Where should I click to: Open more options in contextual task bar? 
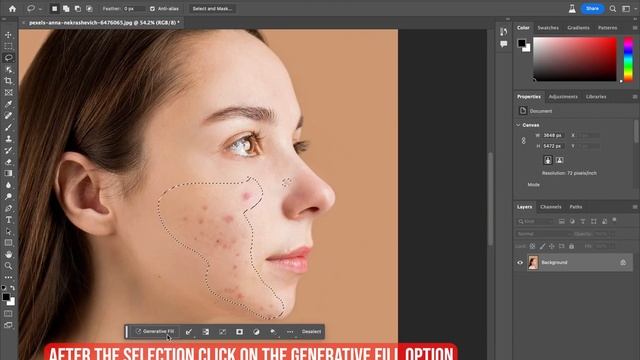click(x=290, y=332)
